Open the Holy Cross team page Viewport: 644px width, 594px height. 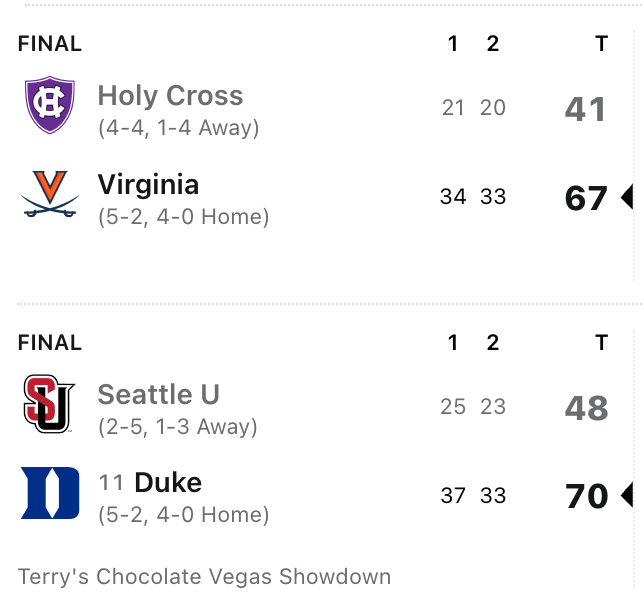[x=170, y=96]
